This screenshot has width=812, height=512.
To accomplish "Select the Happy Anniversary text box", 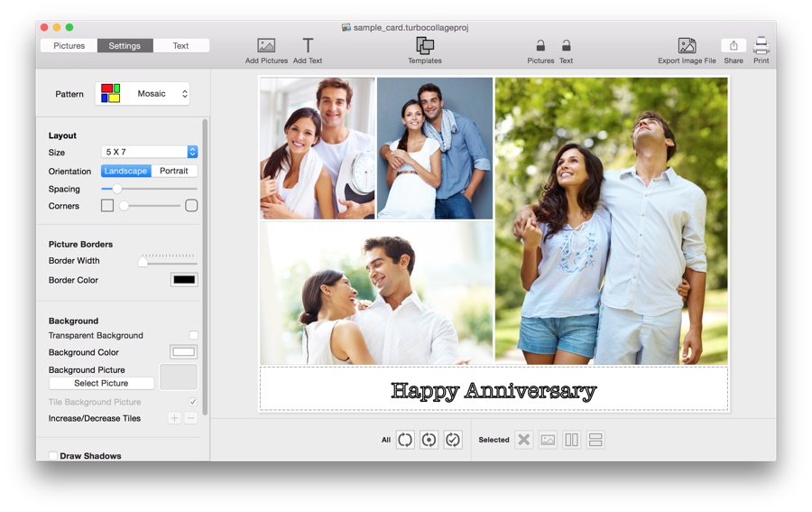I will (494, 389).
